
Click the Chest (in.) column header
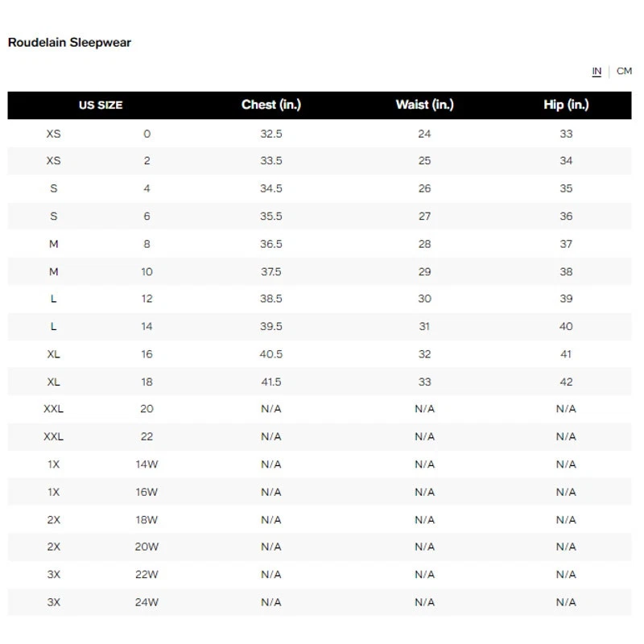coord(271,105)
